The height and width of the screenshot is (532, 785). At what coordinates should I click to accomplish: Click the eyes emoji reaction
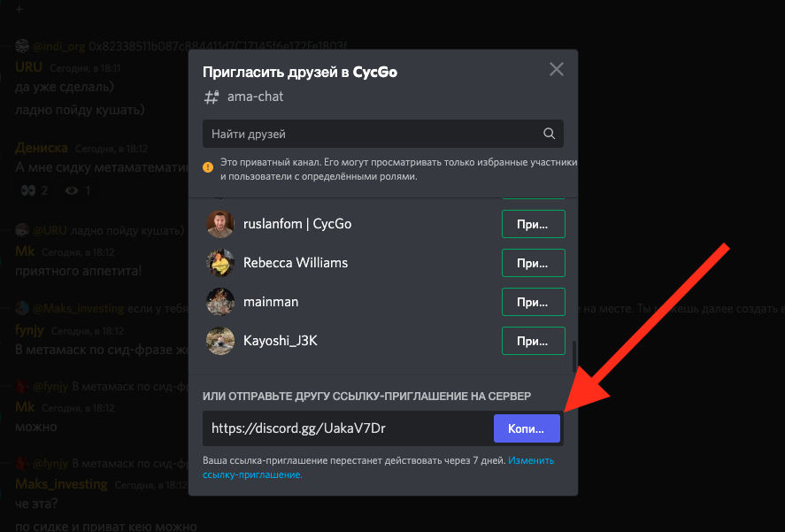tap(35, 190)
